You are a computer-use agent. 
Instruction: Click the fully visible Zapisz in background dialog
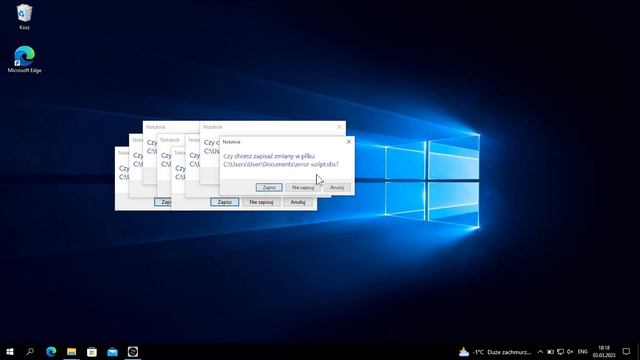tap(224, 202)
